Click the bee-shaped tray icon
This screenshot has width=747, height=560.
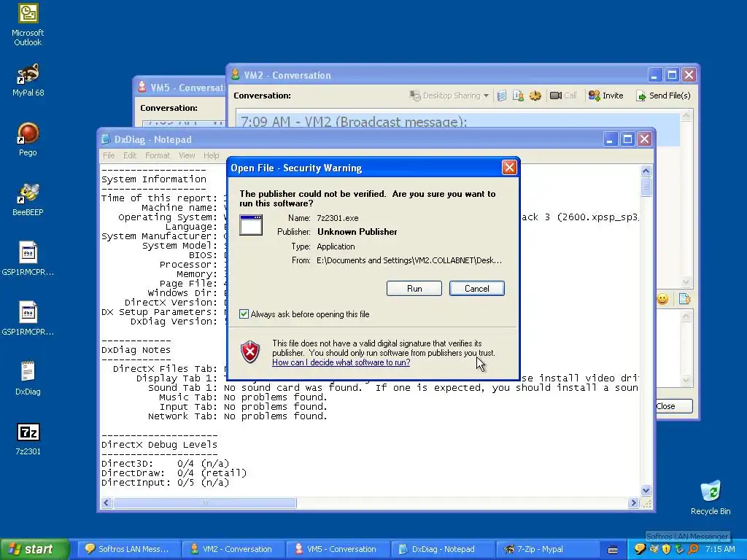654,549
